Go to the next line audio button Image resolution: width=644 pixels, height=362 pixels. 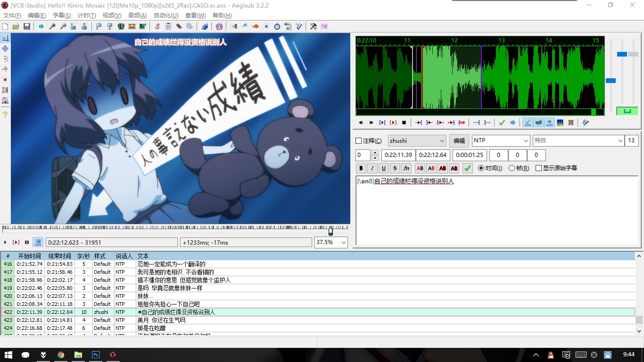click(371, 123)
